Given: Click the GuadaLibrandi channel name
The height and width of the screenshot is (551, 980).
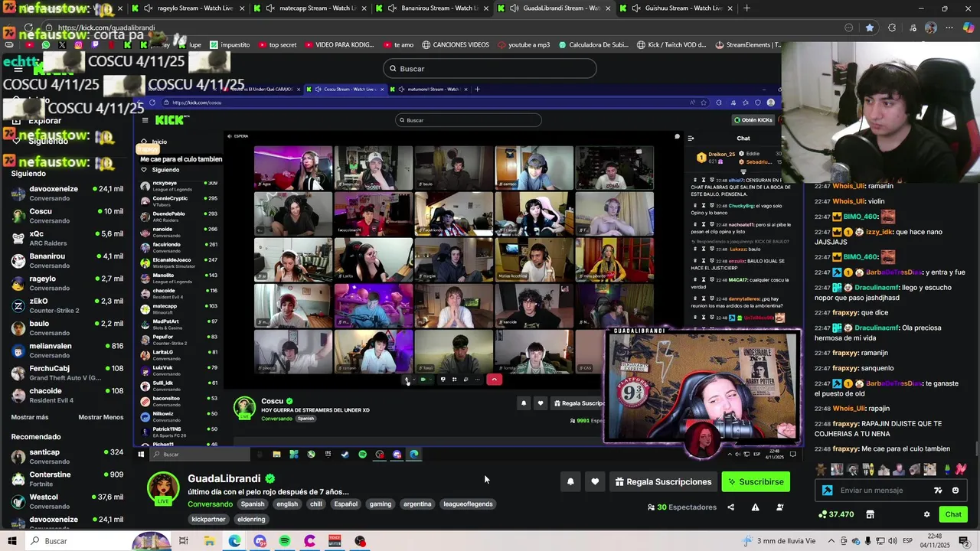Looking at the screenshot, I should [224, 478].
